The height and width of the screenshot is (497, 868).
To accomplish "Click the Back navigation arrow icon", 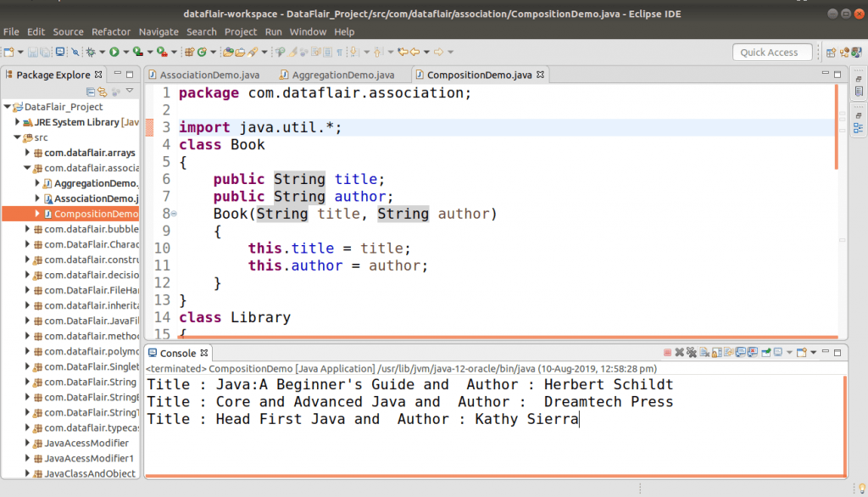I will 415,52.
